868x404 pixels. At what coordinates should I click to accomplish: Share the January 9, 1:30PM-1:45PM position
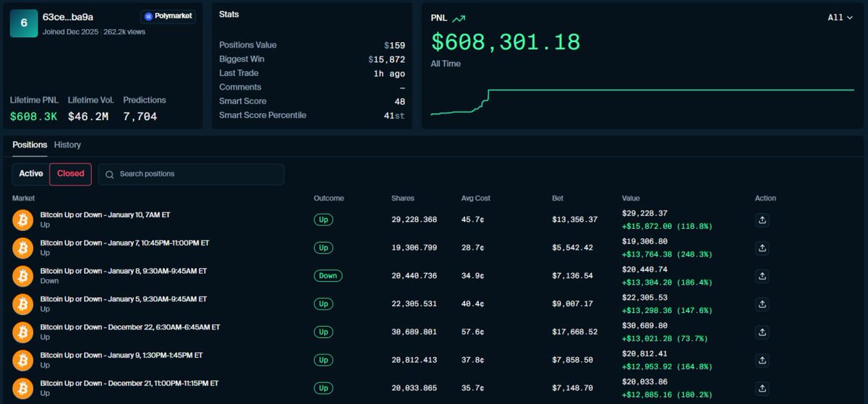pos(762,360)
